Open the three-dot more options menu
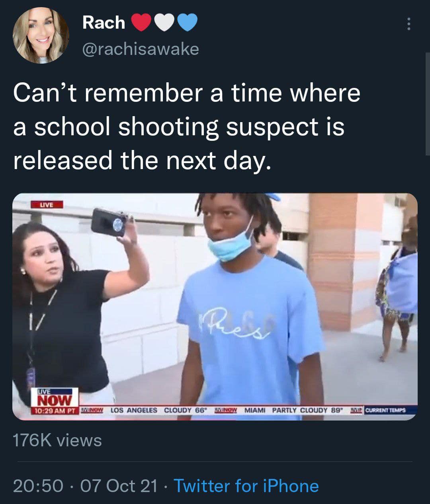 408,24
